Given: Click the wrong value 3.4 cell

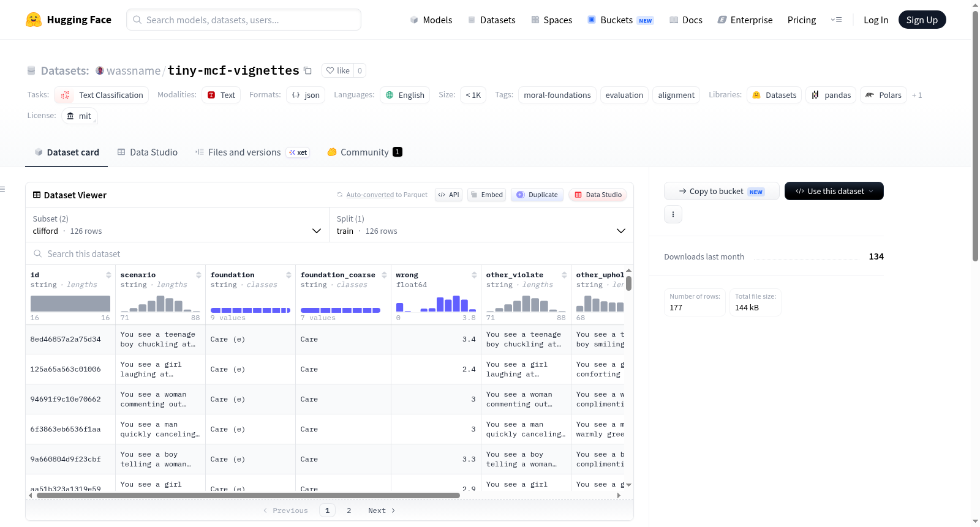Looking at the screenshot, I should pos(436,339).
